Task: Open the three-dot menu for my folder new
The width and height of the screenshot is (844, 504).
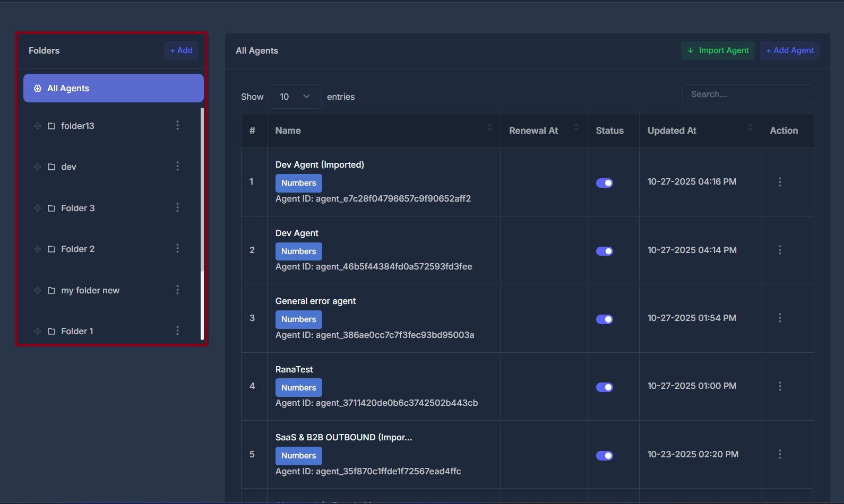Action: point(177,290)
